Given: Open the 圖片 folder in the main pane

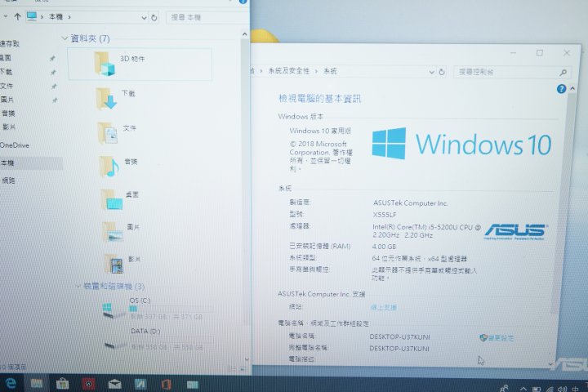Looking at the screenshot, I should pyautogui.click(x=121, y=231).
